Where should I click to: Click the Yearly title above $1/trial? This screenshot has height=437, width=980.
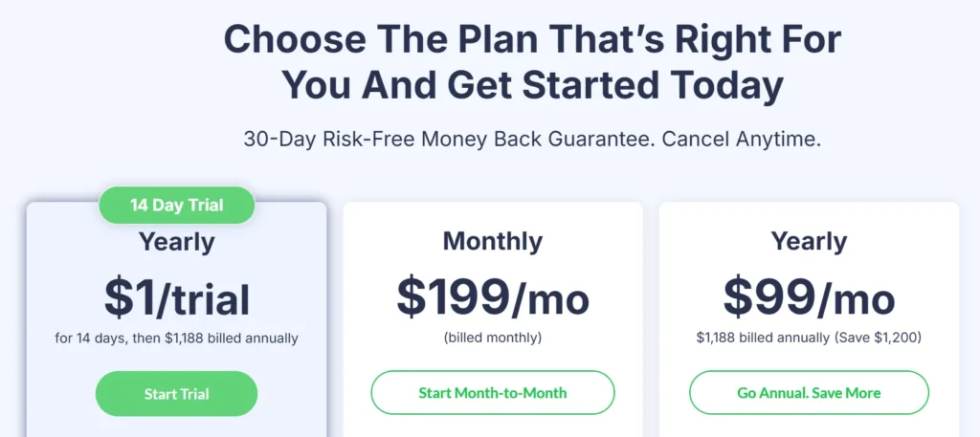[177, 241]
